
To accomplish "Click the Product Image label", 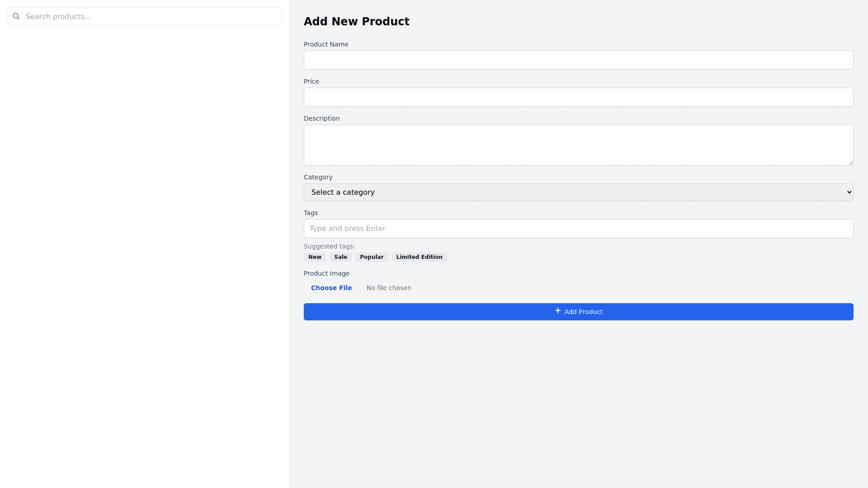I will click(326, 273).
